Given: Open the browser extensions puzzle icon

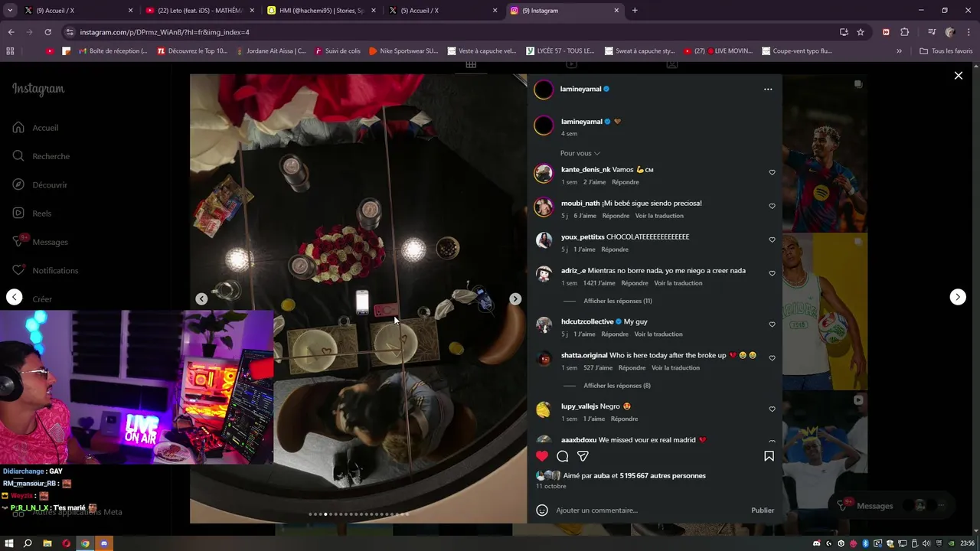Looking at the screenshot, I should coord(904,32).
